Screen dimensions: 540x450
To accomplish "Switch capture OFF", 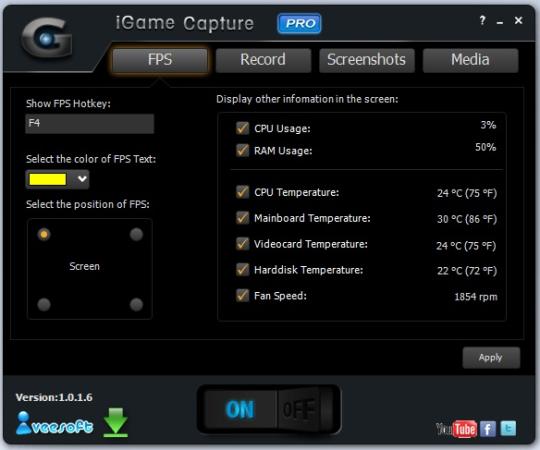I will [299, 409].
